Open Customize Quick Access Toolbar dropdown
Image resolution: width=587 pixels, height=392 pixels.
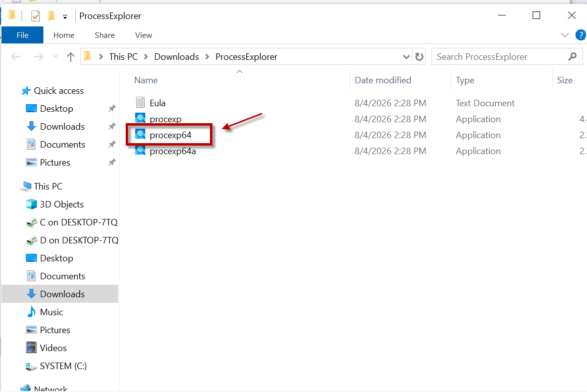coord(65,17)
